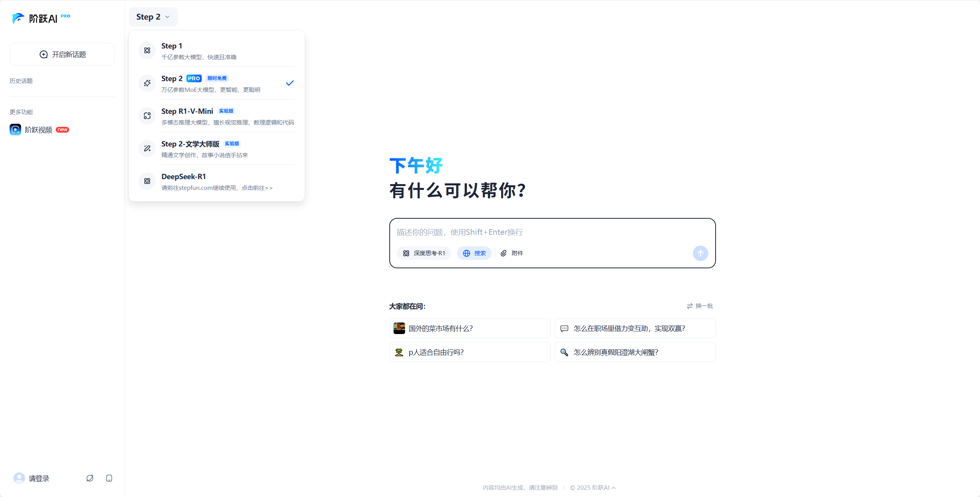This screenshot has height=497, width=980.
Task: Click the 内容均由AI生成 footer notice
Action: click(520, 488)
